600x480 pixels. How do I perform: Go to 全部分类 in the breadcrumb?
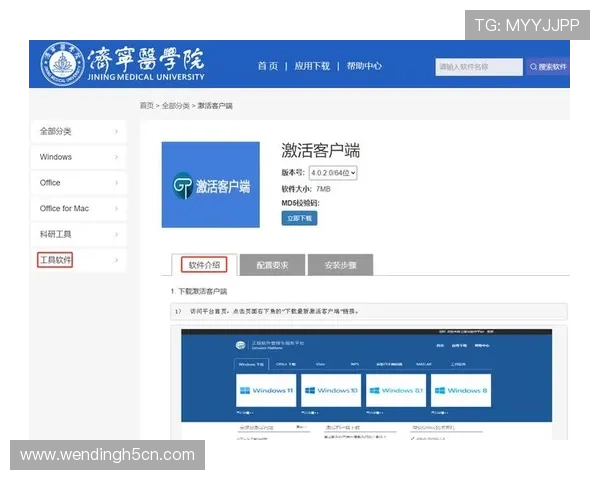tap(176, 106)
